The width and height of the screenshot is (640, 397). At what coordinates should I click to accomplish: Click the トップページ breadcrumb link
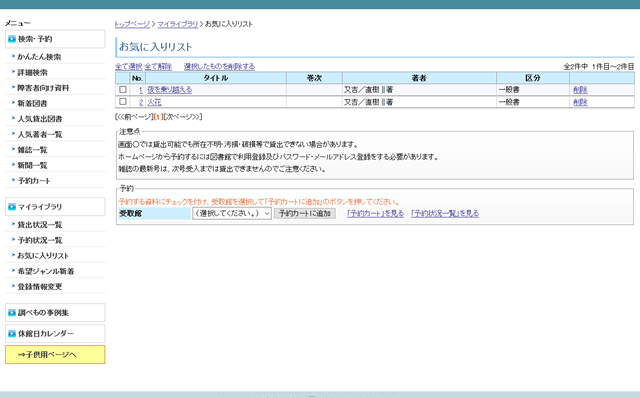click(132, 24)
